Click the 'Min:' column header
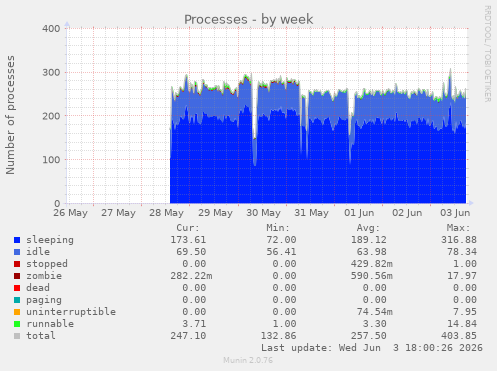Viewport: 497px width, 371px height. click(278, 228)
